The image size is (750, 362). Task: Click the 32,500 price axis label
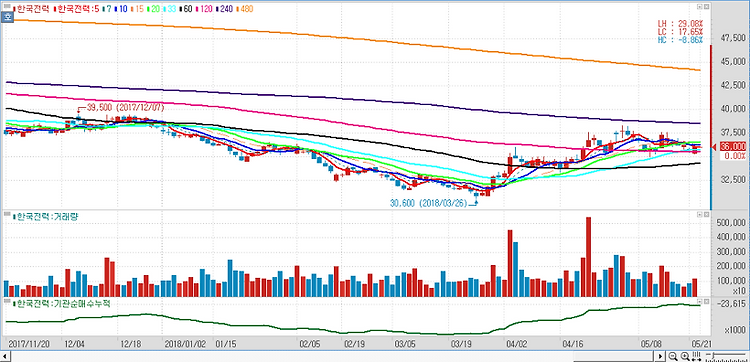pyautogui.click(x=733, y=179)
